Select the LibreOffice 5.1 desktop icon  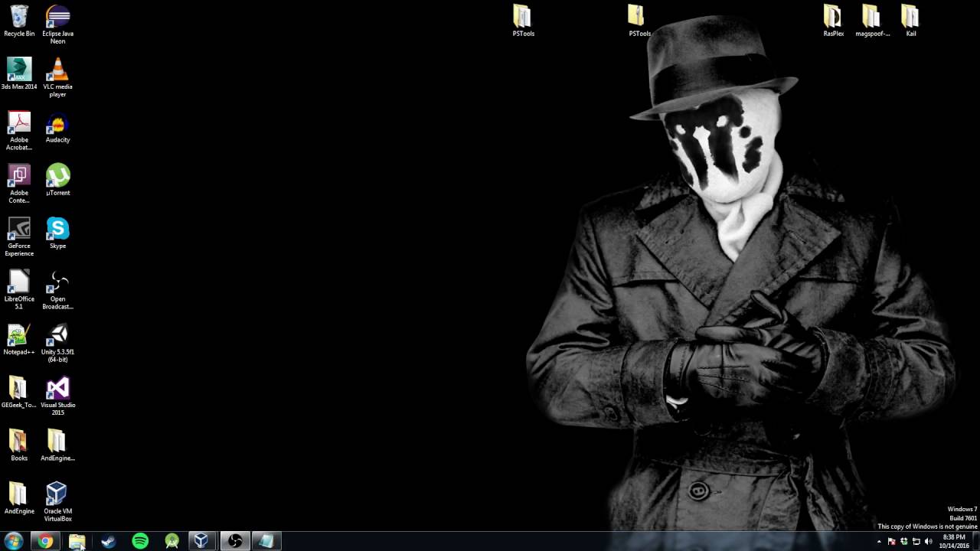19,289
